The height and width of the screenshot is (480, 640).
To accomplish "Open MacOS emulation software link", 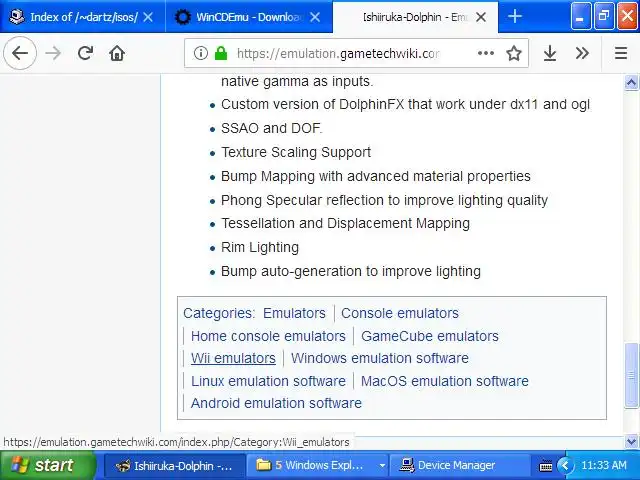I will pyautogui.click(x=444, y=381).
